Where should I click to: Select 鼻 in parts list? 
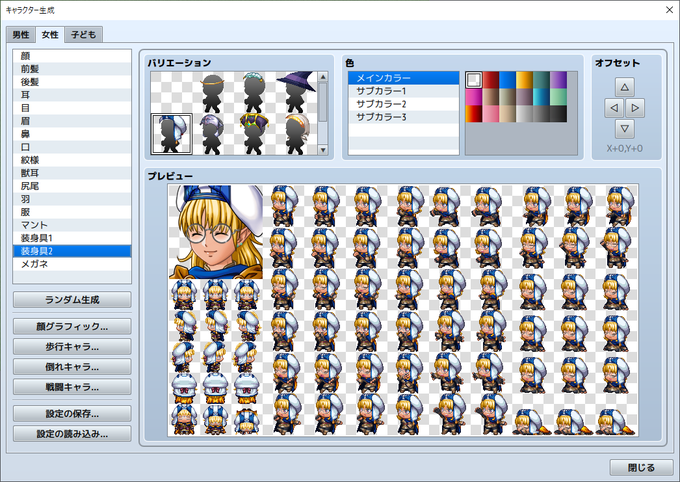tap(72, 134)
